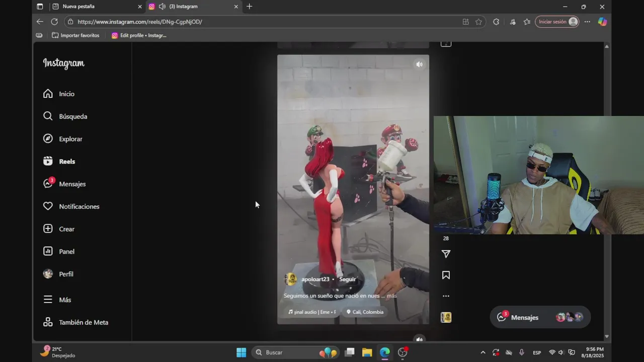Open Edge tab actions menu
Image resolution: width=644 pixels, height=362 pixels.
click(40, 7)
